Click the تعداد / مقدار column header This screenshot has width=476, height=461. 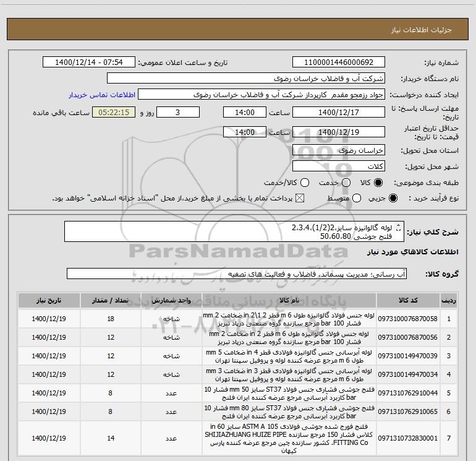[x=111, y=300]
